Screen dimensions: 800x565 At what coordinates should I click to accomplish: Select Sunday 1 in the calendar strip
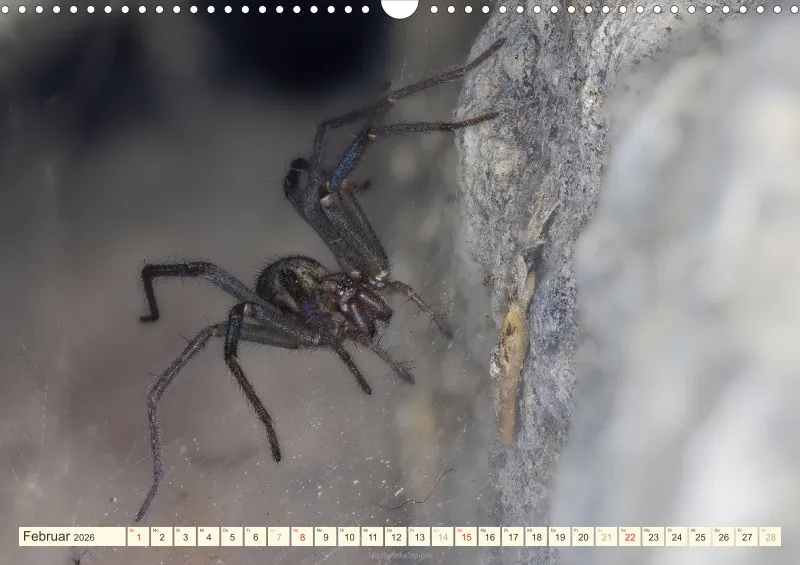(x=138, y=536)
